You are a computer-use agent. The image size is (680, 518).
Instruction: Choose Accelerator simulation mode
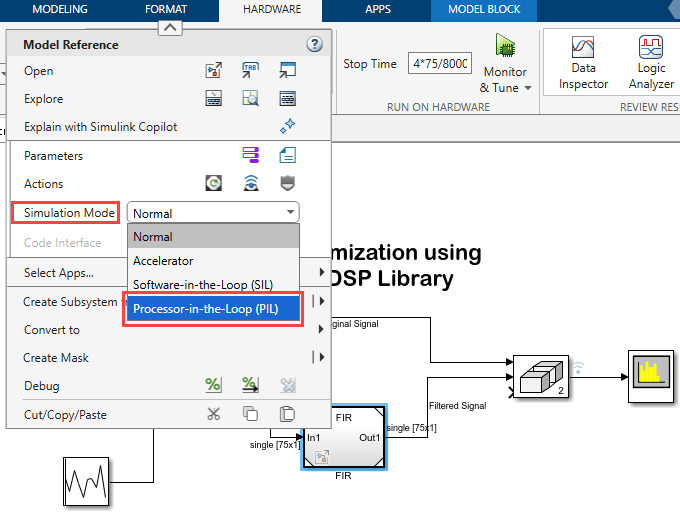213,261
